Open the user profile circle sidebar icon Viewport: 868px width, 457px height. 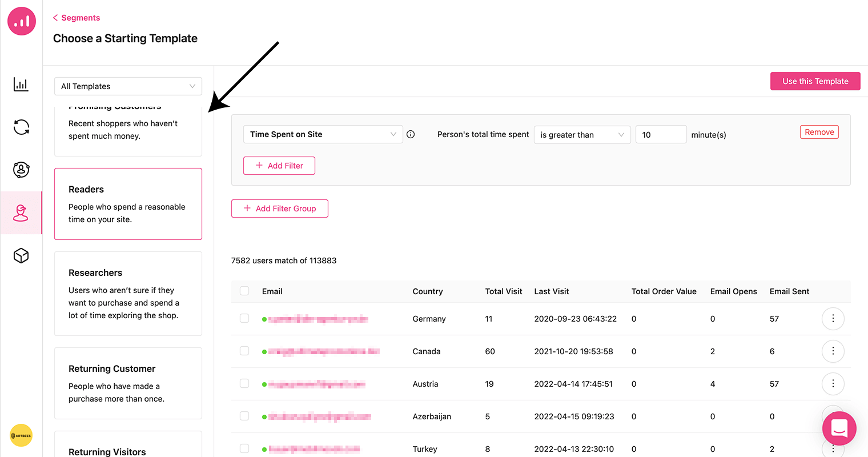click(x=21, y=170)
